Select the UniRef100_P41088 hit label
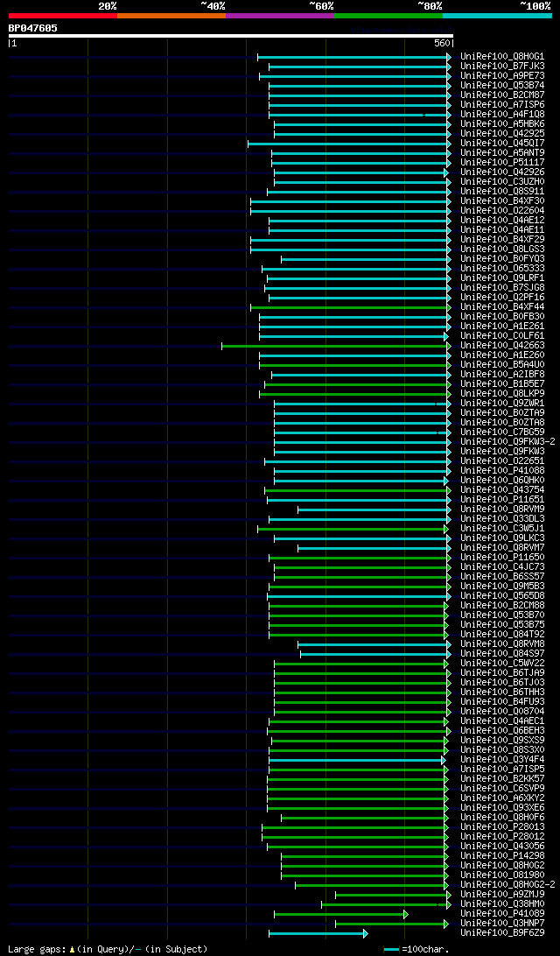The image size is (560, 956). [x=503, y=471]
